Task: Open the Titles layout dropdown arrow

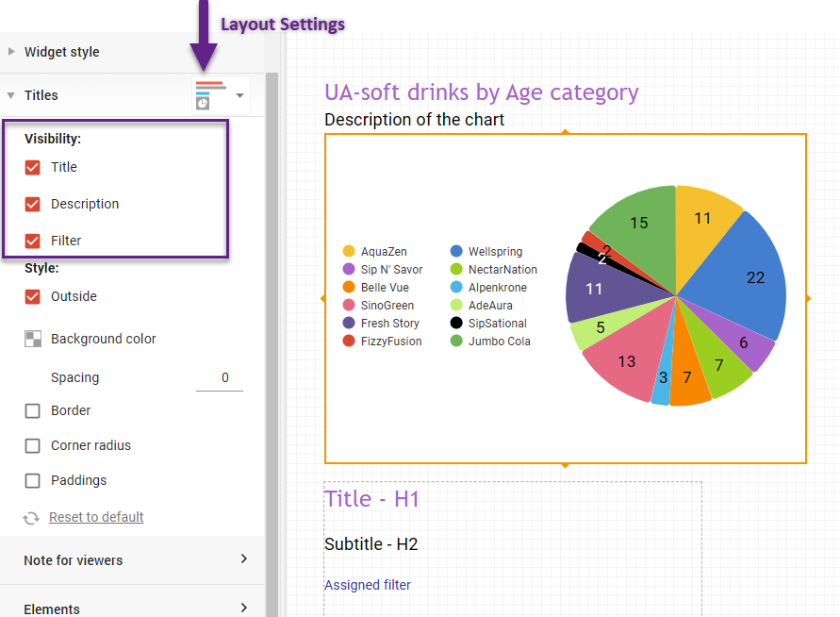Action: (x=239, y=95)
